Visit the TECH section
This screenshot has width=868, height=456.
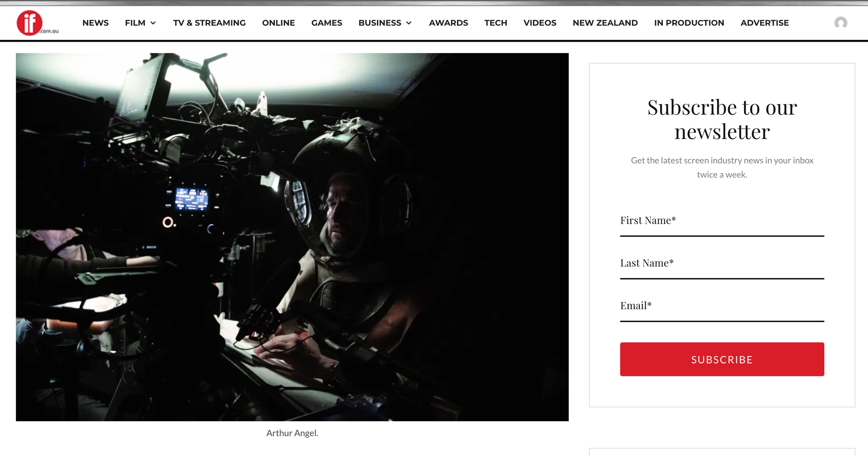pyautogui.click(x=495, y=23)
